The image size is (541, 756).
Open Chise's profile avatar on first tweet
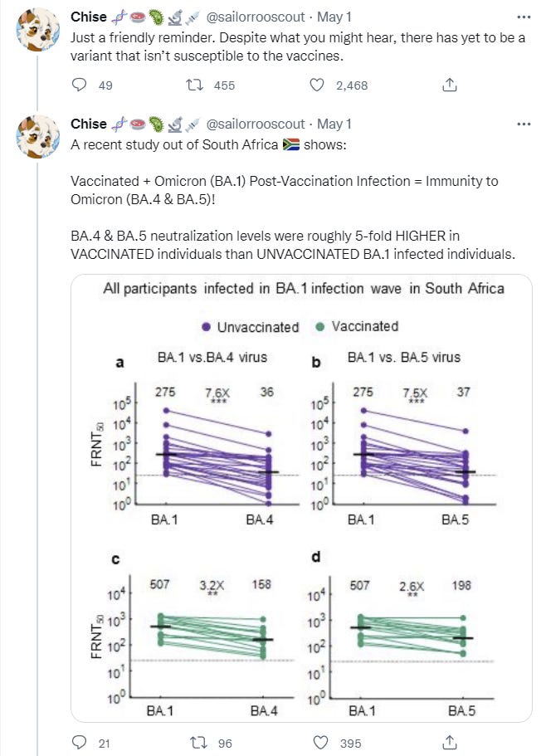click(x=37, y=31)
